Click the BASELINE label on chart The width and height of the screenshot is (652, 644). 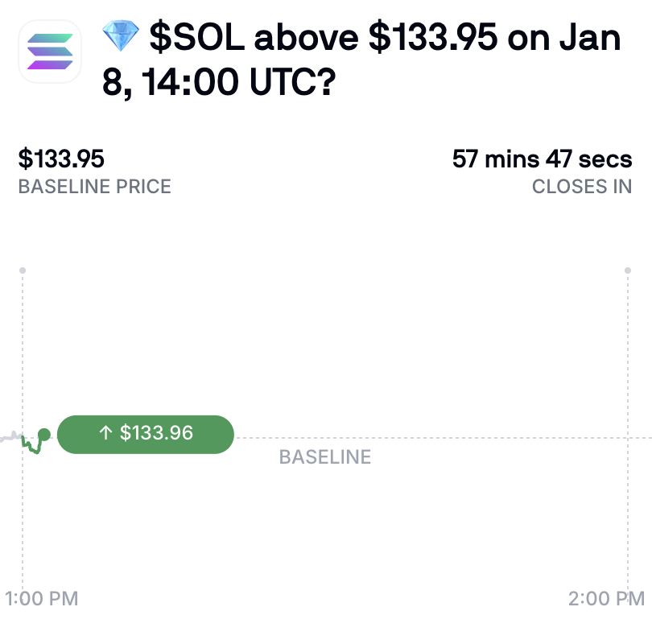coord(325,457)
